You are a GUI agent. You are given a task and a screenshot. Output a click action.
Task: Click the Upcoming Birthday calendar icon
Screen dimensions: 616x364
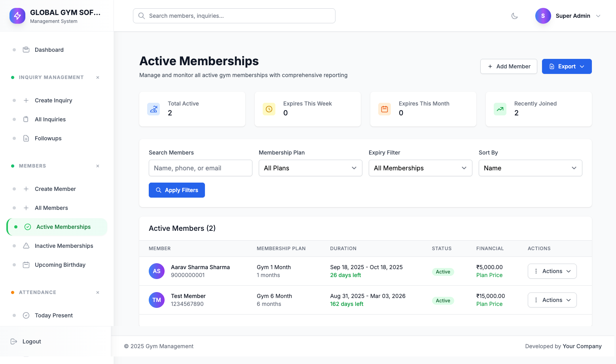(x=26, y=264)
